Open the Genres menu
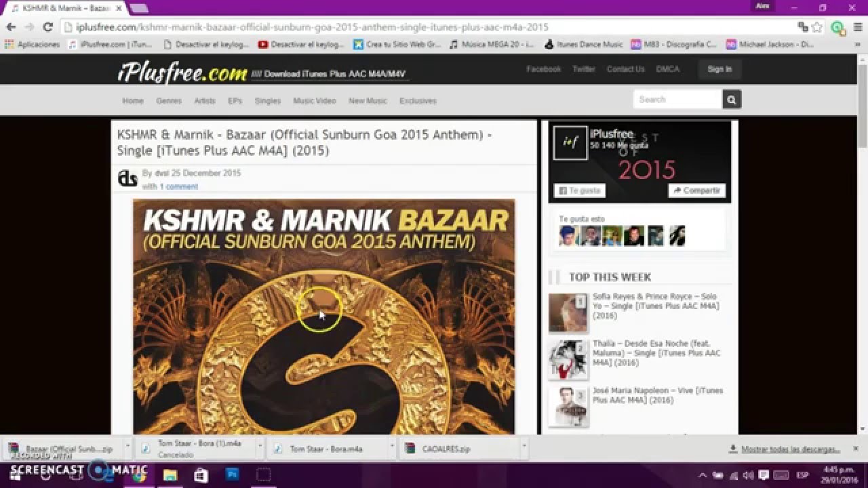Viewport: 868px width, 488px height. click(169, 100)
